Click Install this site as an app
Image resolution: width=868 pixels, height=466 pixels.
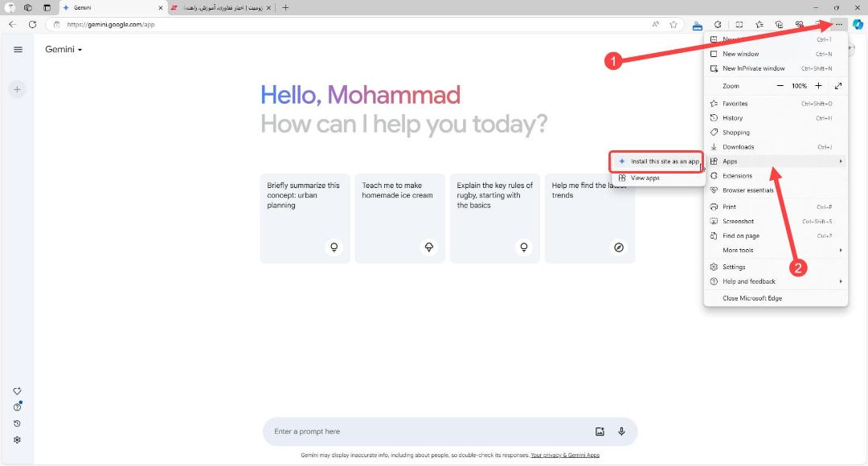657,161
